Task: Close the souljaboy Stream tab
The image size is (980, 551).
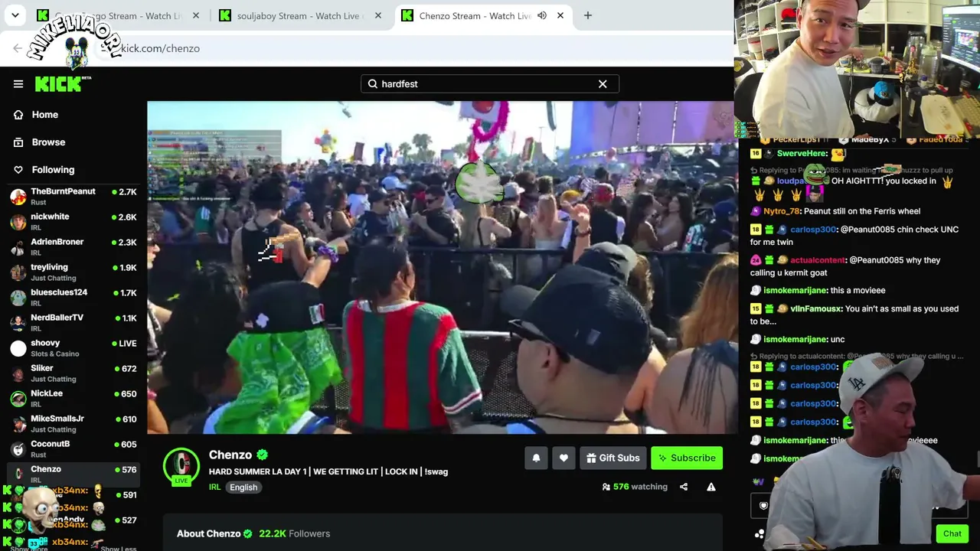Action: 378,15
